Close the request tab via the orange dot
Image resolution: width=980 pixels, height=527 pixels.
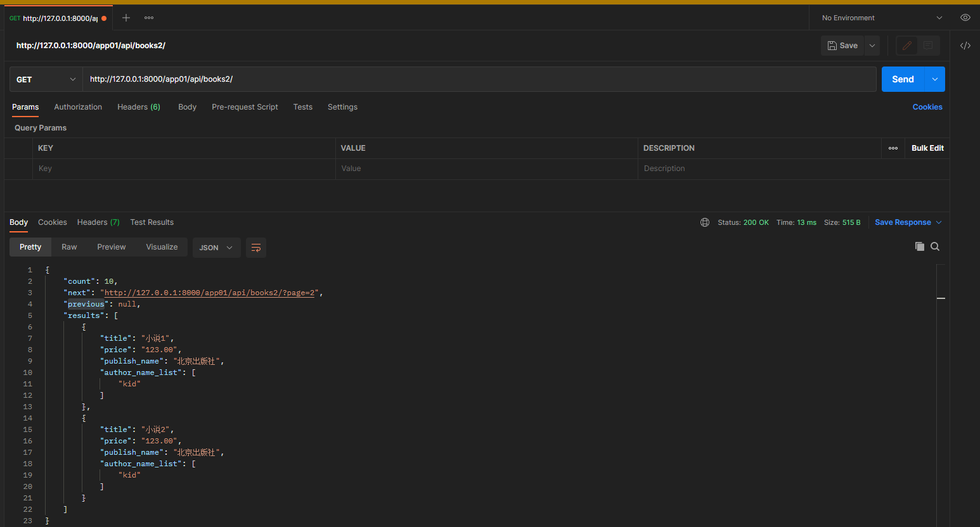(x=104, y=18)
